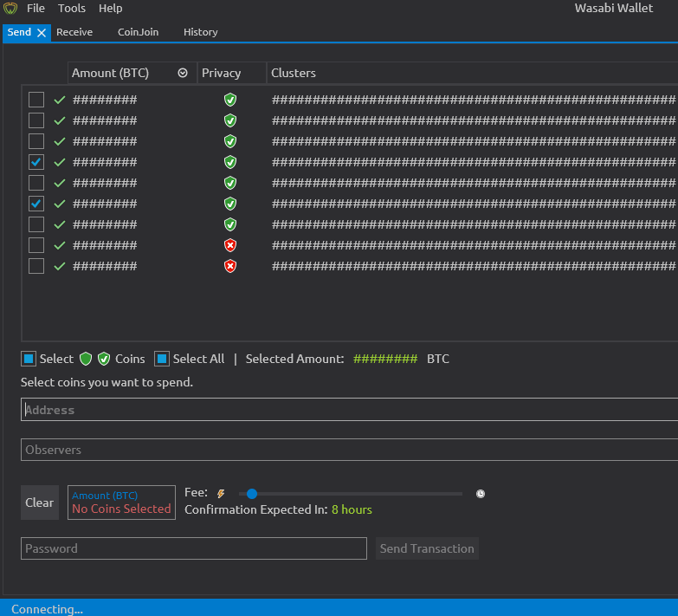This screenshot has width=678, height=616.
Task: Click plain green shield icon beside Select
Action: (x=86, y=359)
